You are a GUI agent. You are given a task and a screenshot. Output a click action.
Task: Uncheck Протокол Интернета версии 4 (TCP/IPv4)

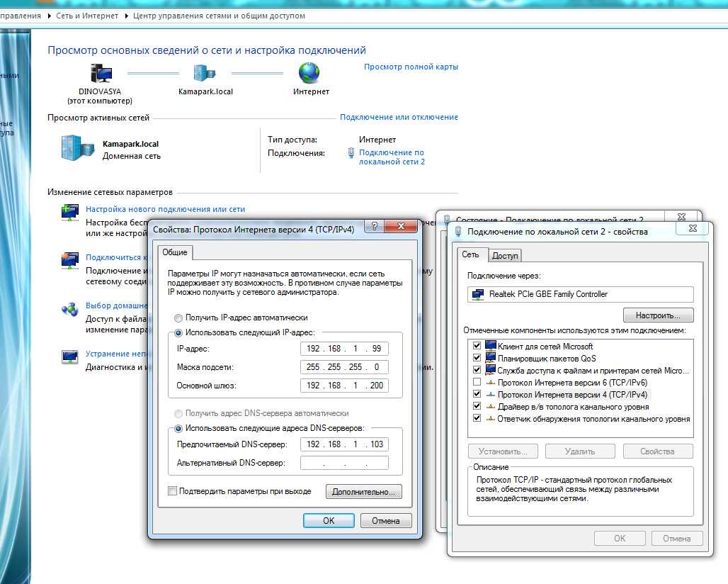tap(477, 394)
